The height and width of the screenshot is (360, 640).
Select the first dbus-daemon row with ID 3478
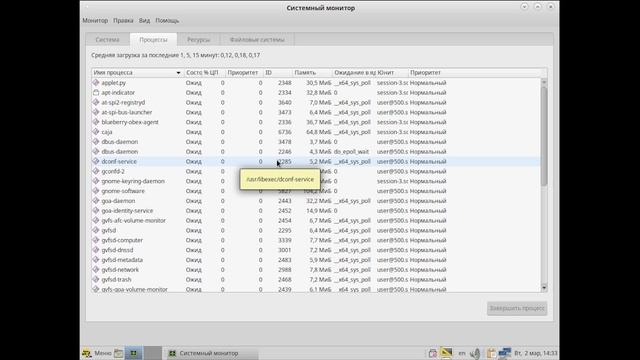(x=316, y=142)
